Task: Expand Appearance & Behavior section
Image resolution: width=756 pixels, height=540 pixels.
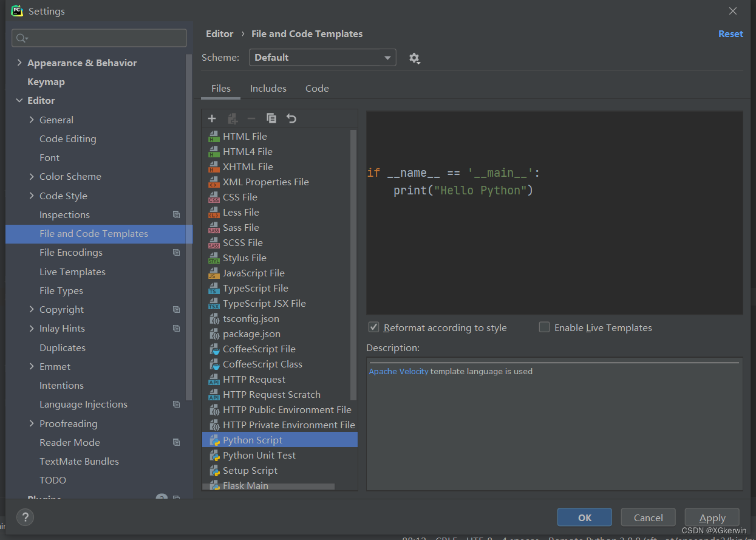Action: pos(19,63)
